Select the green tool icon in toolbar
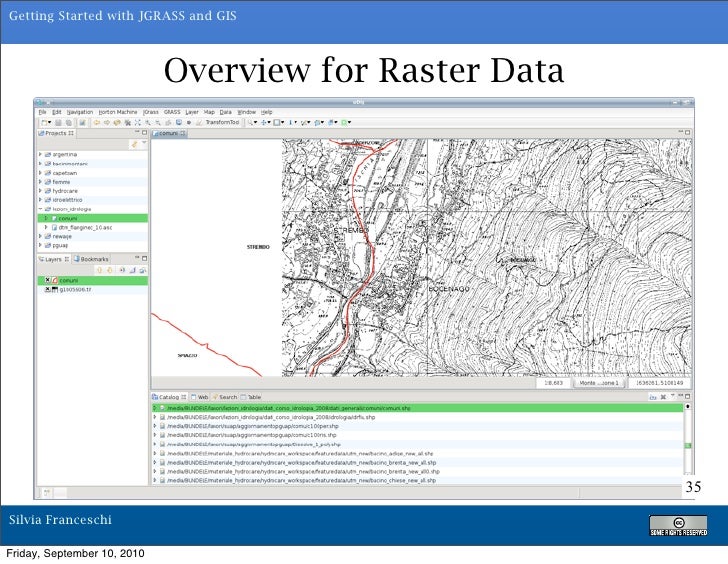Viewport: 728px width, 564px height. (x=344, y=123)
